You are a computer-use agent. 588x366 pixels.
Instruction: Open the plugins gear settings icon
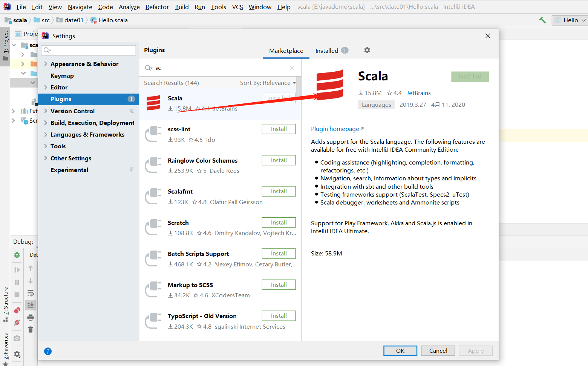[367, 50]
